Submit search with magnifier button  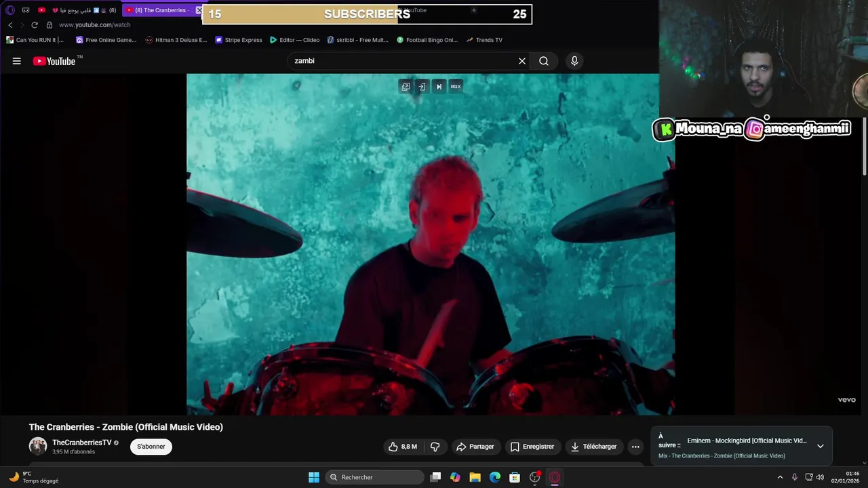(544, 61)
